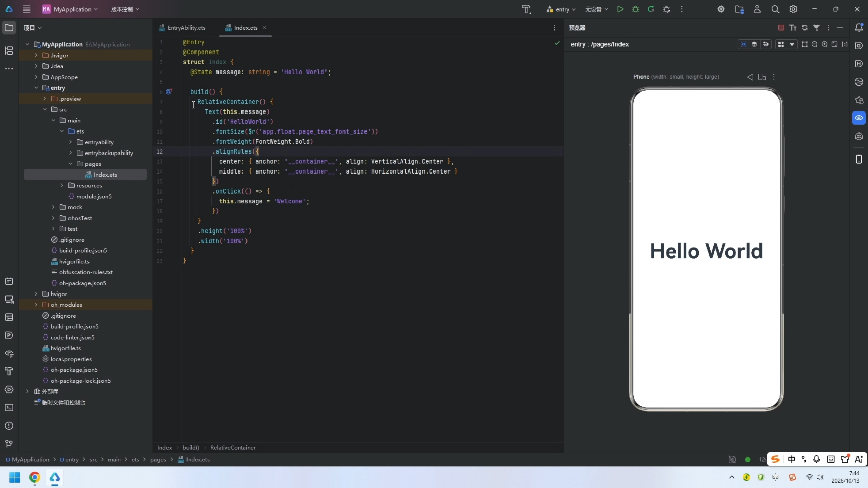Viewport: 868px width, 488px height.
Task: Toggle the Structure tool window icon
Action: pos(9,51)
